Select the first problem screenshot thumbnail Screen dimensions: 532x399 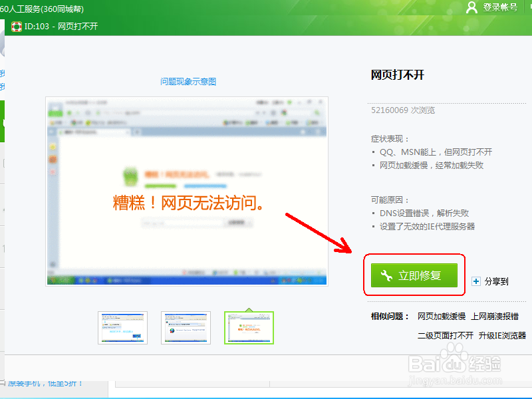pos(122,328)
